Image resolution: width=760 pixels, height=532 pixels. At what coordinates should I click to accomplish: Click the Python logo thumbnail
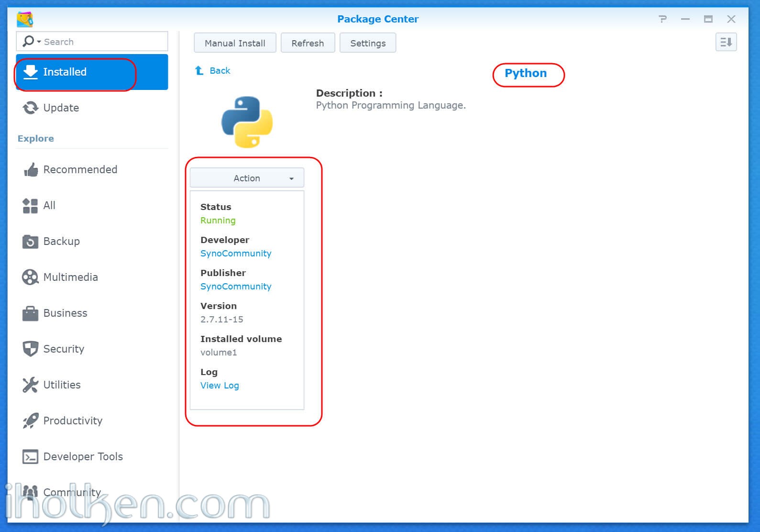pos(247,122)
